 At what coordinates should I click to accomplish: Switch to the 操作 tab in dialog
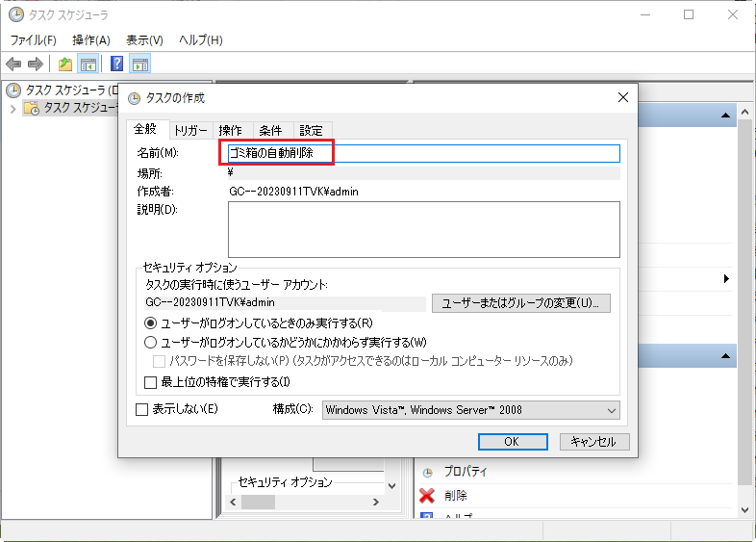231,130
